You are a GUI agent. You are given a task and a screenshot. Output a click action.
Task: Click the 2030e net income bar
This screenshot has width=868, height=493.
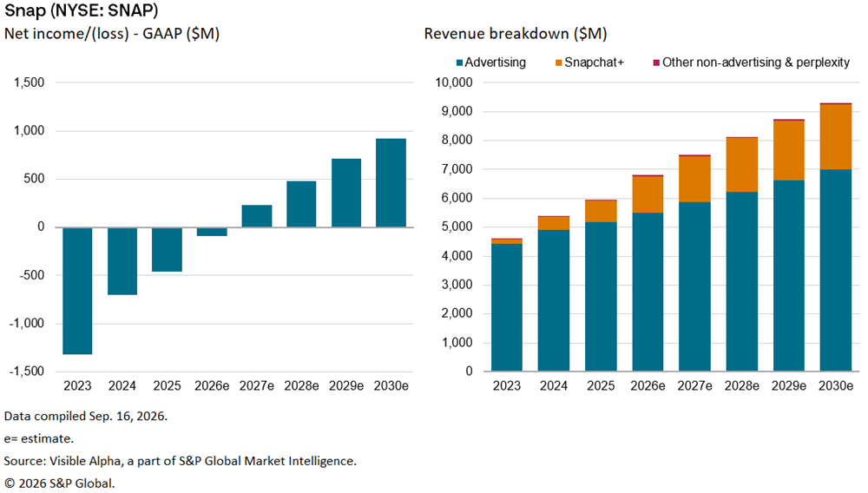(x=391, y=182)
